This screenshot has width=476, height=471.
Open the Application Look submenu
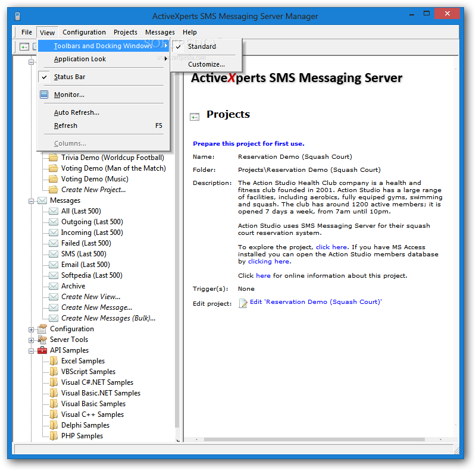[103, 59]
